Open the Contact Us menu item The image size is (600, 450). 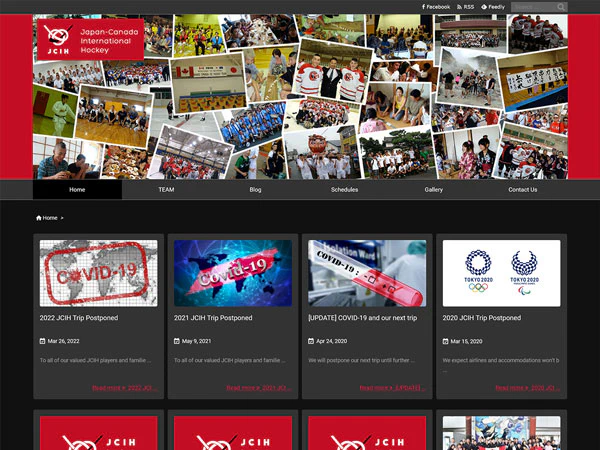point(523,189)
